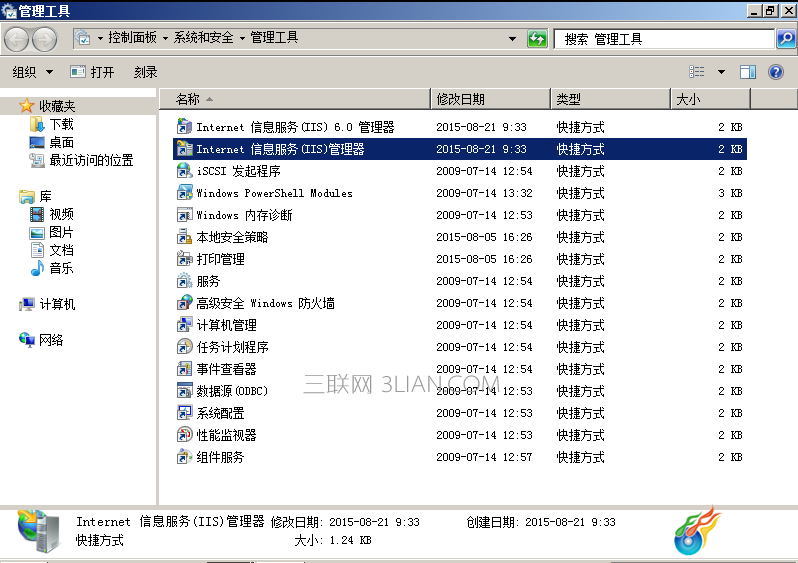The width and height of the screenshot is (798, 563).
Task: Click the 搜索 管理工具 search box
Action: (x=664, y=39)
